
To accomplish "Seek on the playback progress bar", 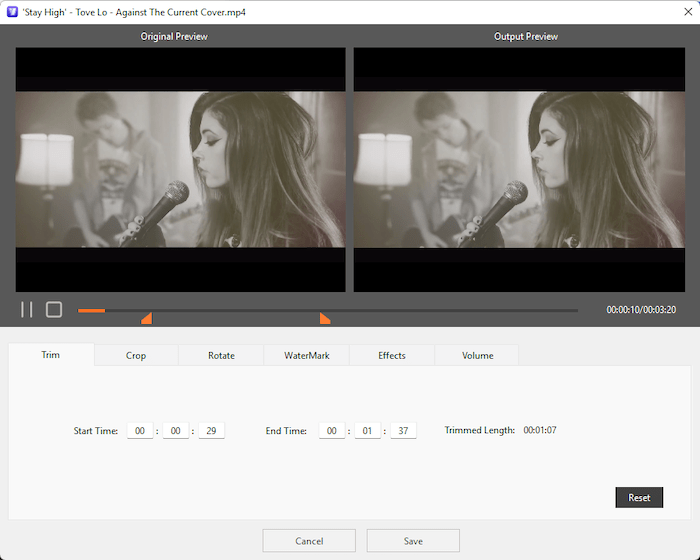I will tap(328, 310).
